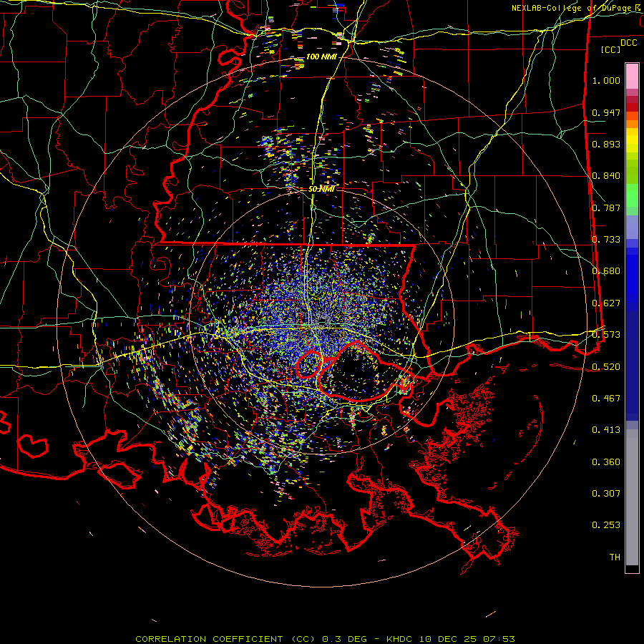Pick the red color bar segment near 0.947
Screen dimensions: 644x644
(632, 107)
